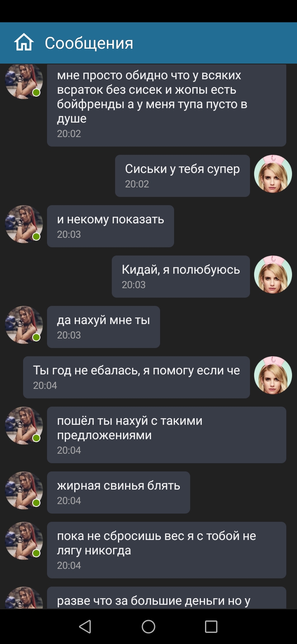Tap avatar next to 'да нахуй мне ты'

point(24,325)
